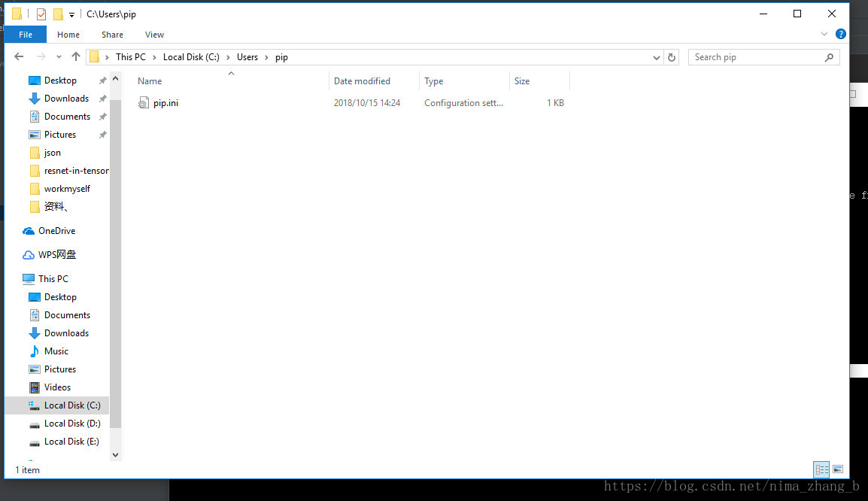Screen dimensions: 868x501
Task: Open Music under This PC
Action: click(56, 351)
